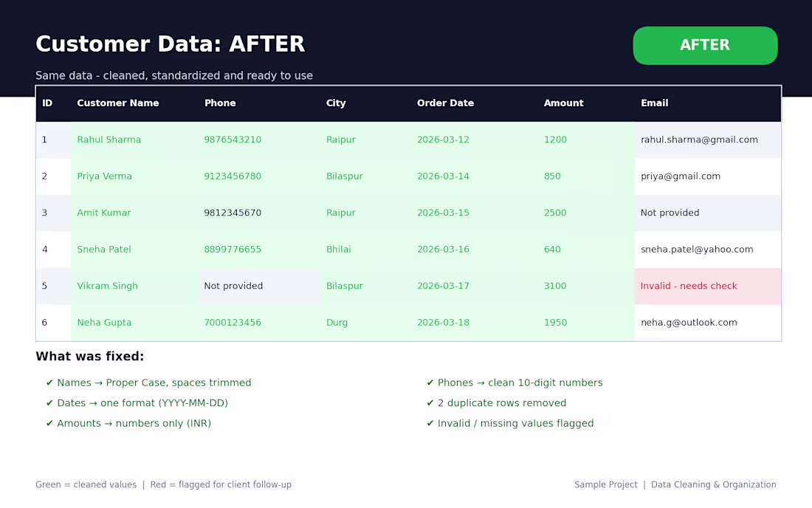Select phone number 8899776655
This screenshot has height=508, width=812.
pos(233,249)
